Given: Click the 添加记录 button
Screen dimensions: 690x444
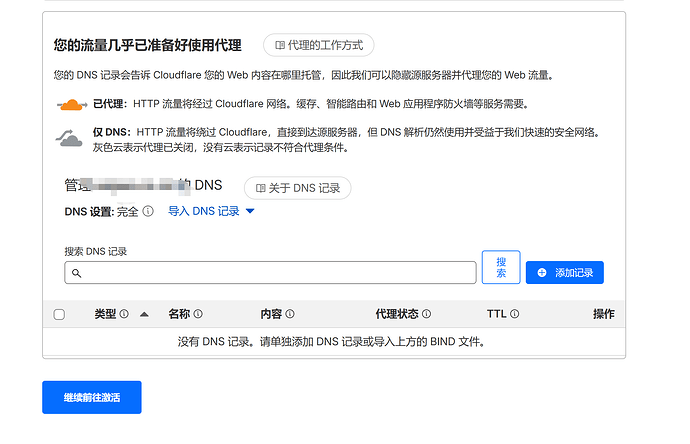Looking at the screenshot, I should tap(565, 273).
